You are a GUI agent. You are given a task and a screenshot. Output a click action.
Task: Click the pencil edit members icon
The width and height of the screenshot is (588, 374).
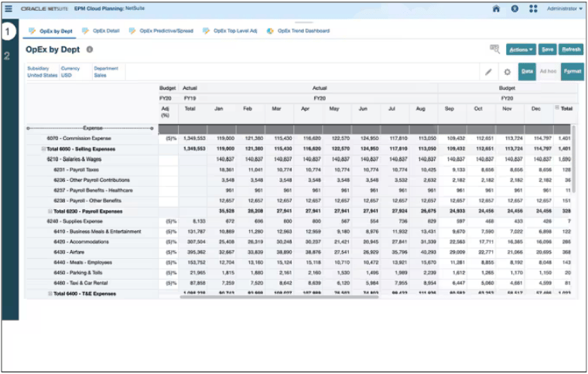tap(488, 72)
